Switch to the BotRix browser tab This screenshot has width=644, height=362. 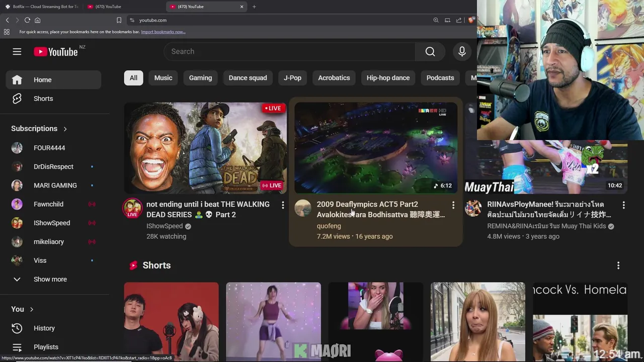click(x=41, y=7)
